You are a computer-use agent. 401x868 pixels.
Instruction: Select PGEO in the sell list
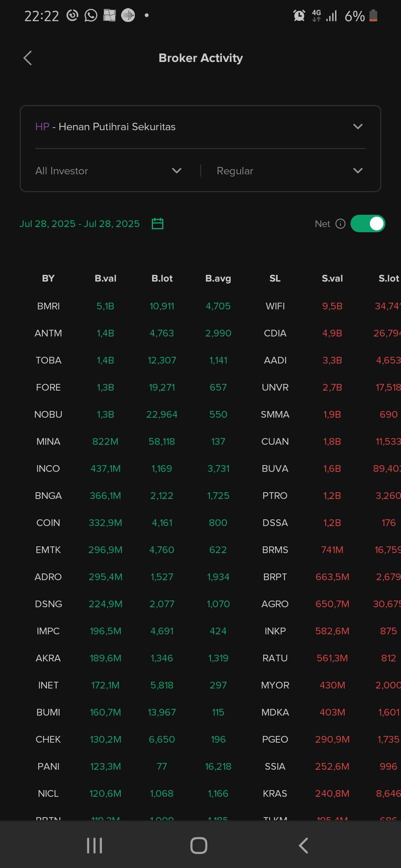[275, 739]
